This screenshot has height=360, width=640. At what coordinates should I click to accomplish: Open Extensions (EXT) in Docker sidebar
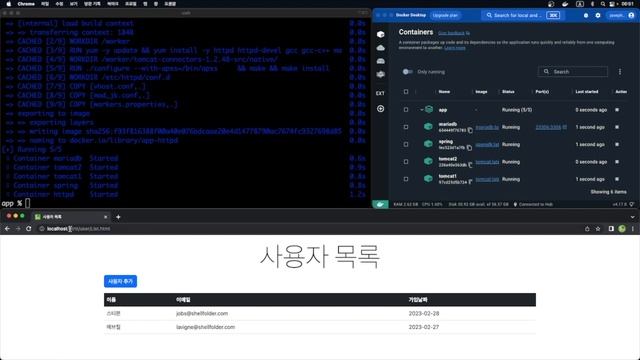tap(380, 93)
